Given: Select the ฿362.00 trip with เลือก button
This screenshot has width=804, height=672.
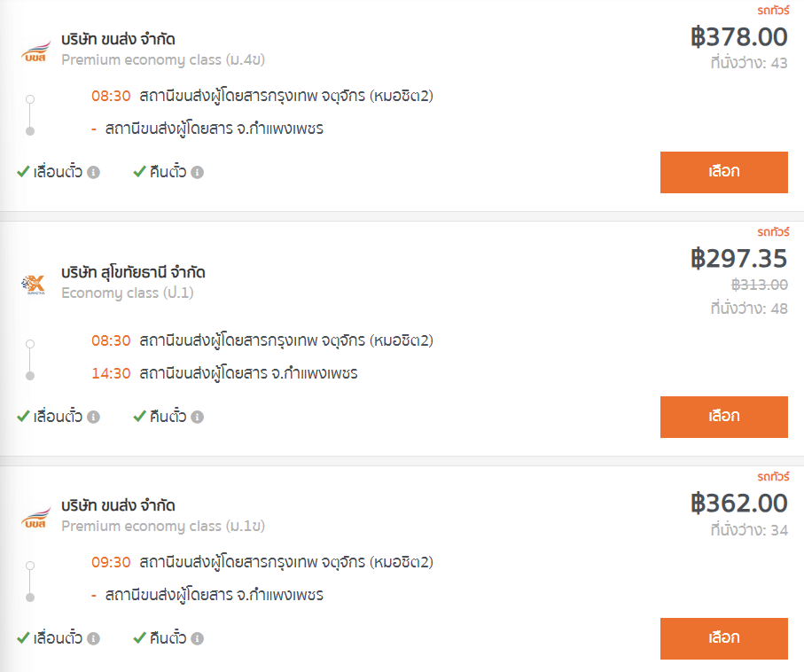Looking at the screenshot, I should [x=724, y=638].
